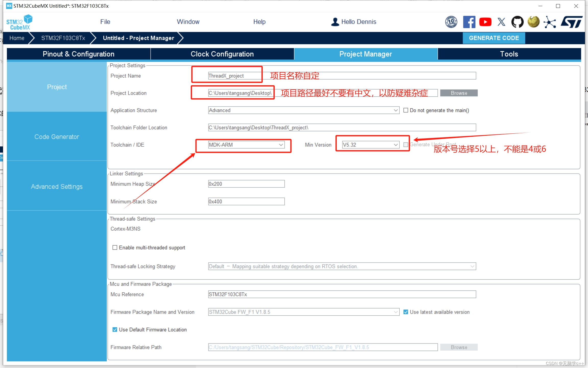Image resolution: width=588 pixels, height=368 pixels.
Task: Click the STM32CubeMX logo
Action: 19,22
